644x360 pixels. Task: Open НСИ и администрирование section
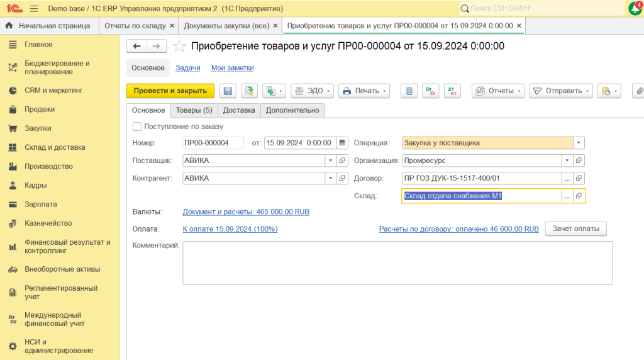(60, 346)
